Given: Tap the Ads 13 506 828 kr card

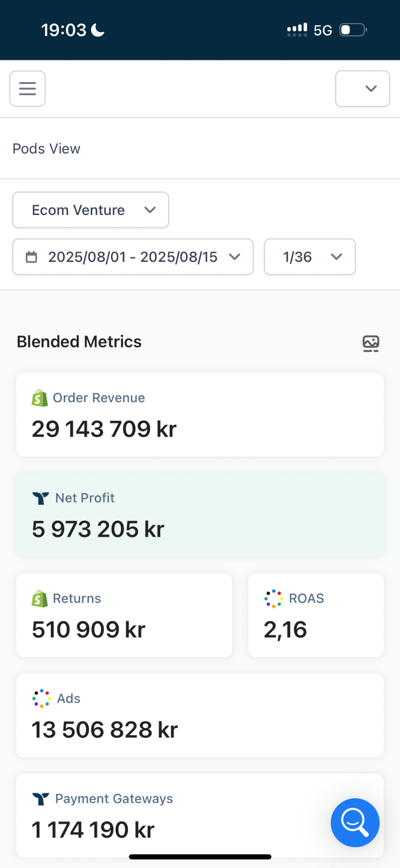Looking at the screenshot, I should point(200,715).
